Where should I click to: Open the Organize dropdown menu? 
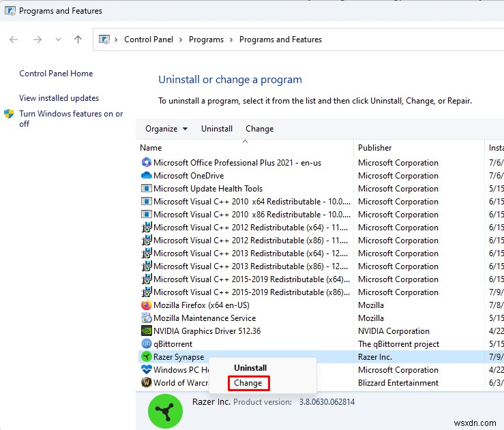click(x=166, y=129)
